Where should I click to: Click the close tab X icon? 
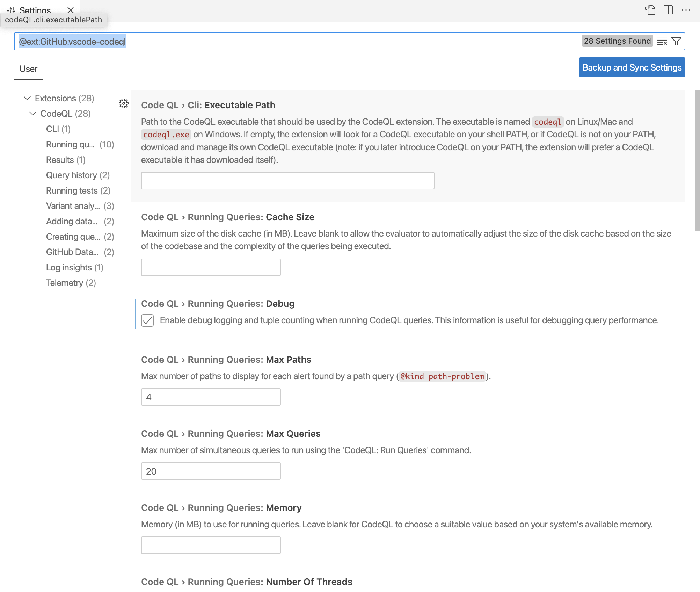70,10
